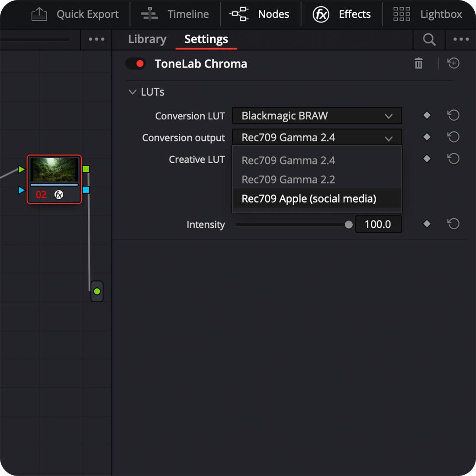This screenshot has height=476, width=476.
Task: Choose Rec709 Gamma 2.2 from the list
Action: coord(288,180)
